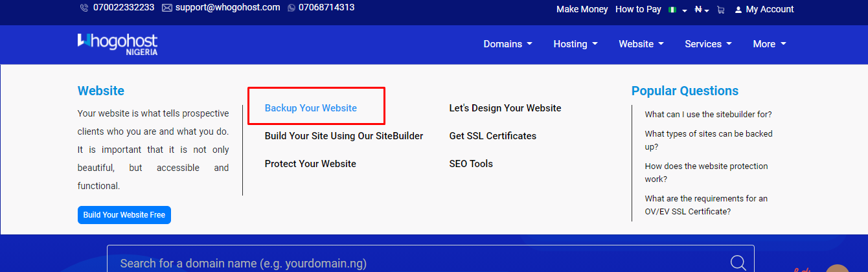Expand the More menu

[770, 44]
